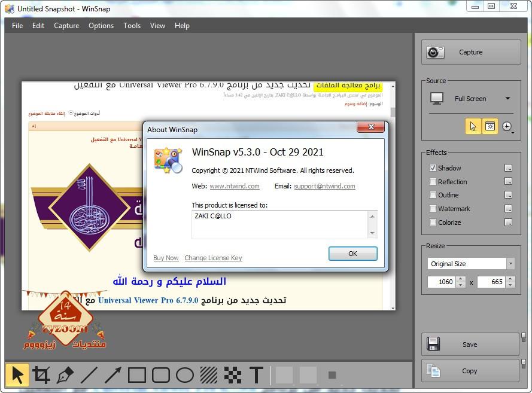Viewport: 532px width, 393px height.
Task: Open the Tools menu
Action: coord(132,26)
